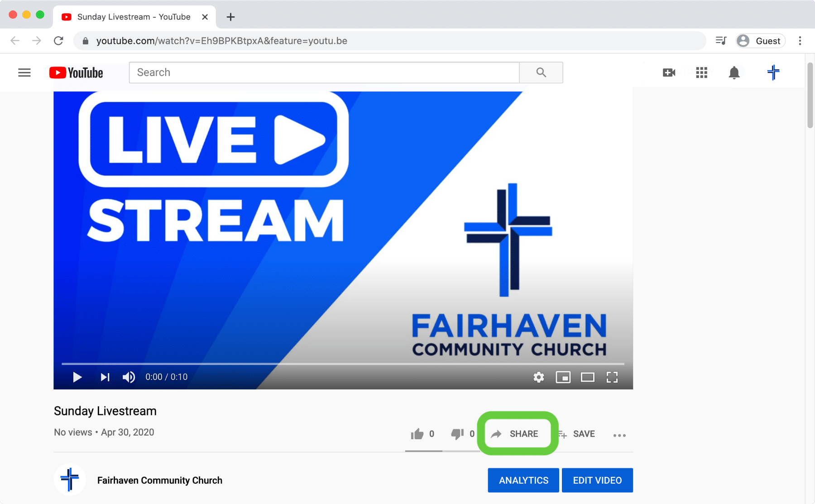Open the browser media controls icon
Screen dimensions: 815x504
click(x=721, y=41)
